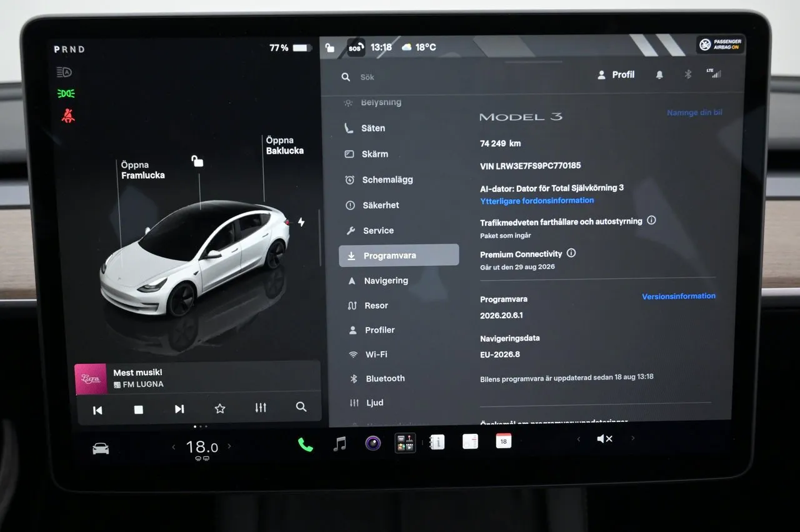Increase cabin temperature with right arrow
Screen dimensions: 800x532
pyautogui.click(x=229, y=446)
